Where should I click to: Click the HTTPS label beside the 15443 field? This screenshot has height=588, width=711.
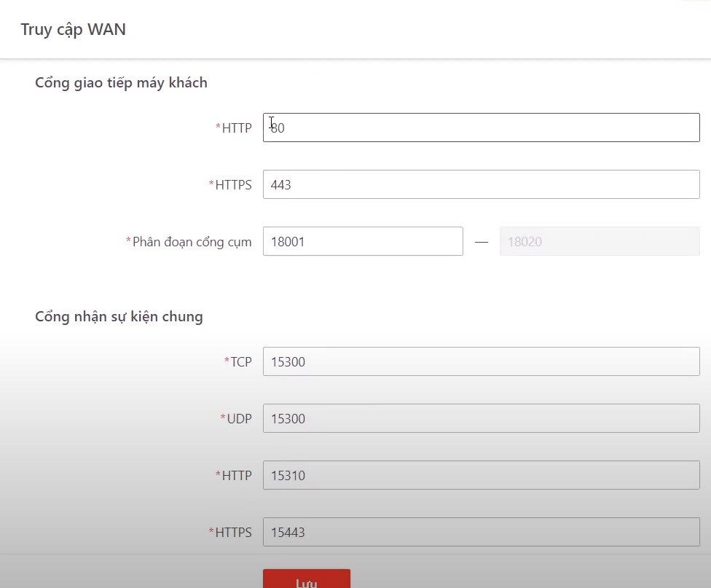pyautogui.click(x=233, y=533)
